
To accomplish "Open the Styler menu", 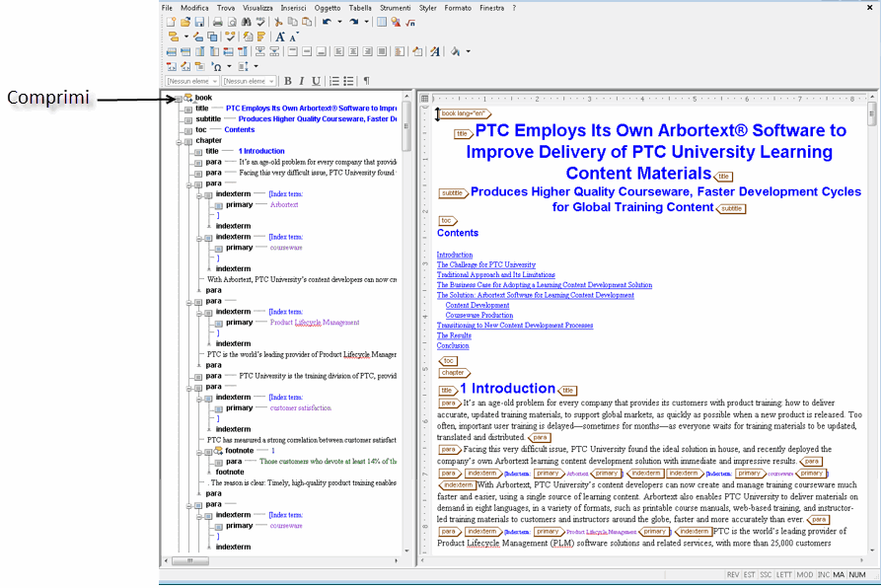I will pyautogui.click(x=427, y=8).
